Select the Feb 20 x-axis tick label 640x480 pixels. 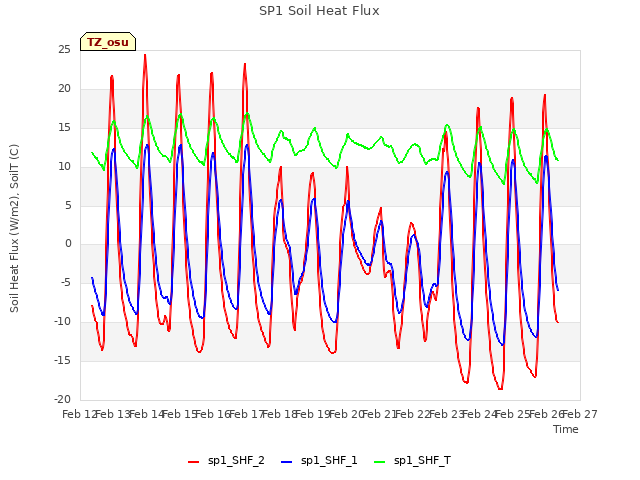(x=346, y=414)
